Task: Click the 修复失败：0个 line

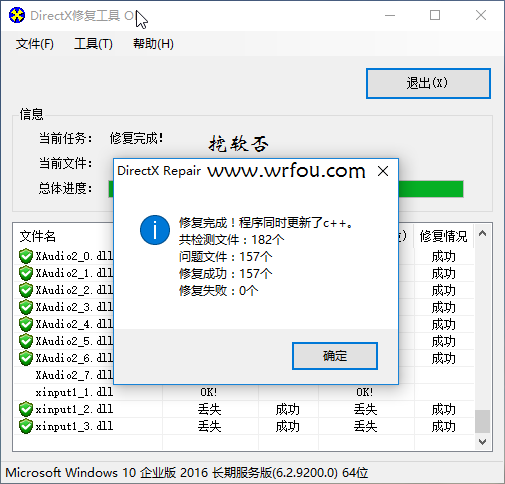Action: 219,291
